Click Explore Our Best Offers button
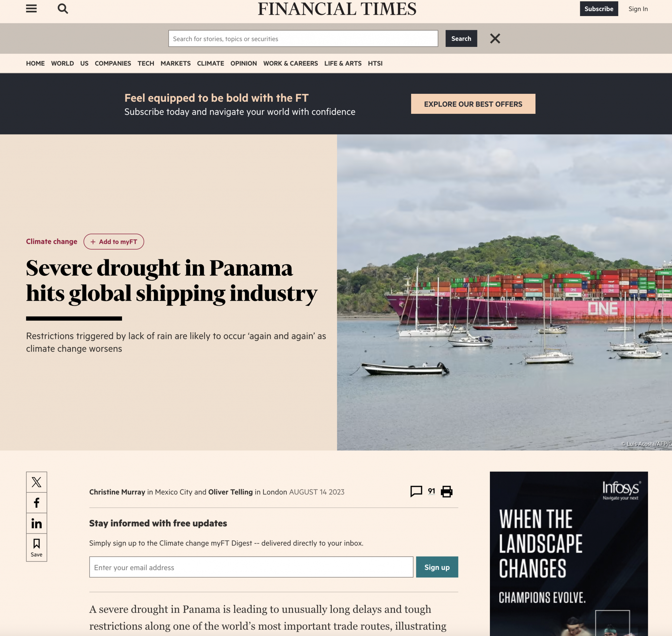 473,104
